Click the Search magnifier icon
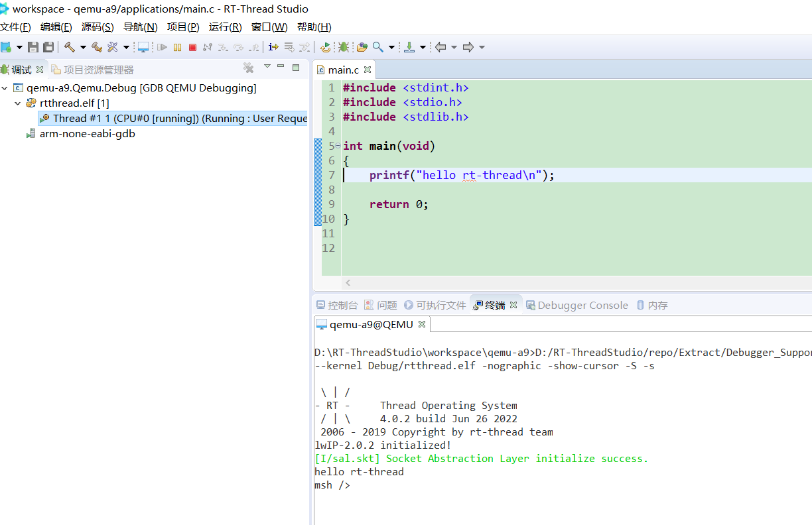Screen dimensions: 812x525 tap(377, 47)
